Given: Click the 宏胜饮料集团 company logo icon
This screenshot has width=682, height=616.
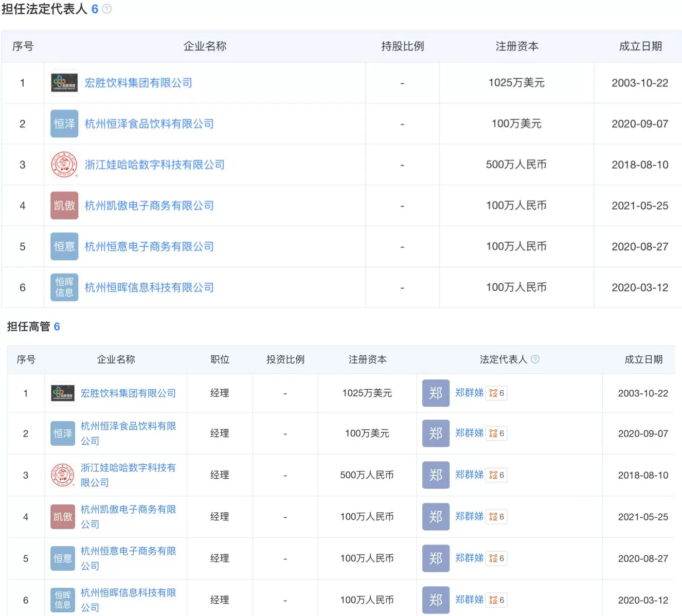Looking at the screenshot, I should pyautogui.click(x=64, y=82).
